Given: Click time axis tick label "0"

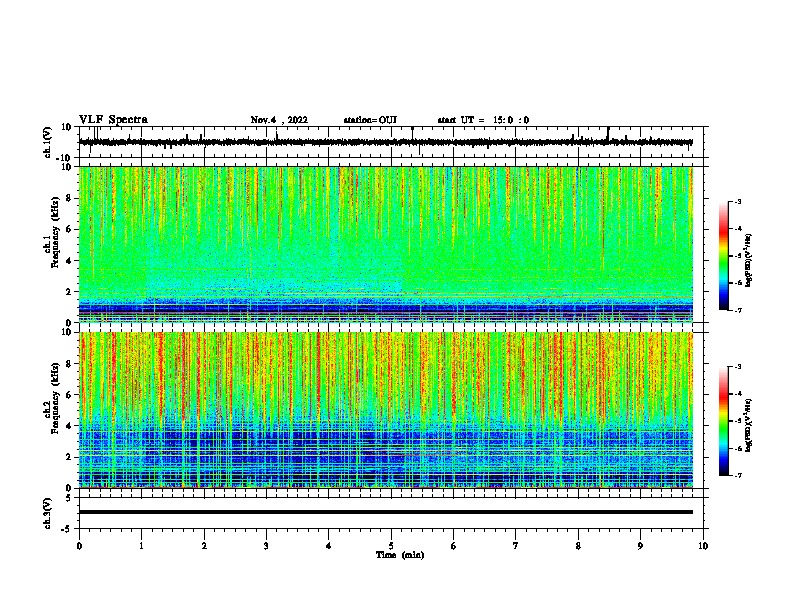Looking at the screenshot, I should pyautogui.click(x=79, y=546).
